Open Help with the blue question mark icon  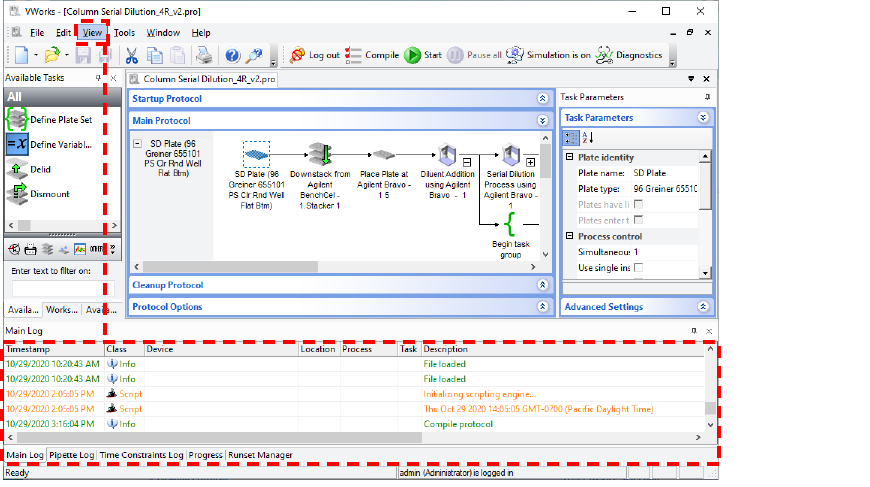[x=232, y=55]
